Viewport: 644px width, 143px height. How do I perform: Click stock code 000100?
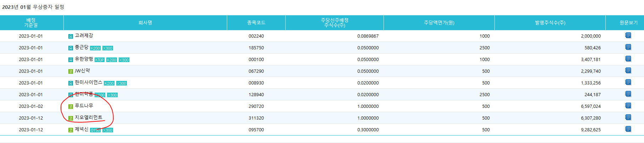point(256,60)
